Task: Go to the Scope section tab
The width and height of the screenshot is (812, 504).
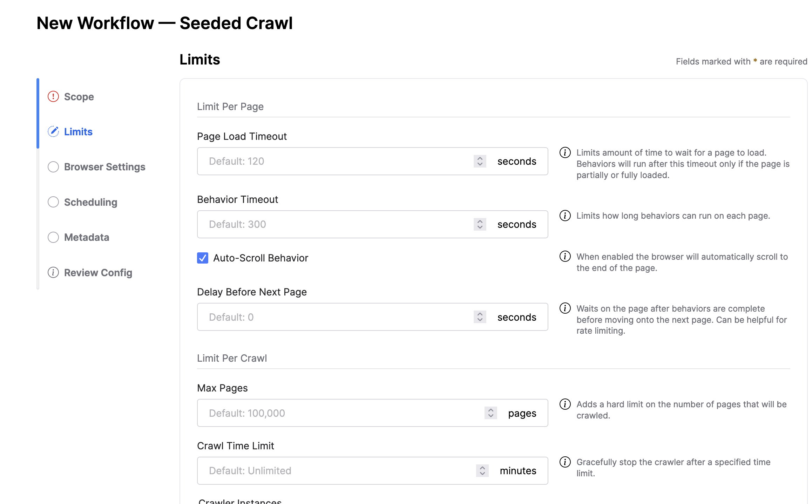Action: [x=79, y=97]
